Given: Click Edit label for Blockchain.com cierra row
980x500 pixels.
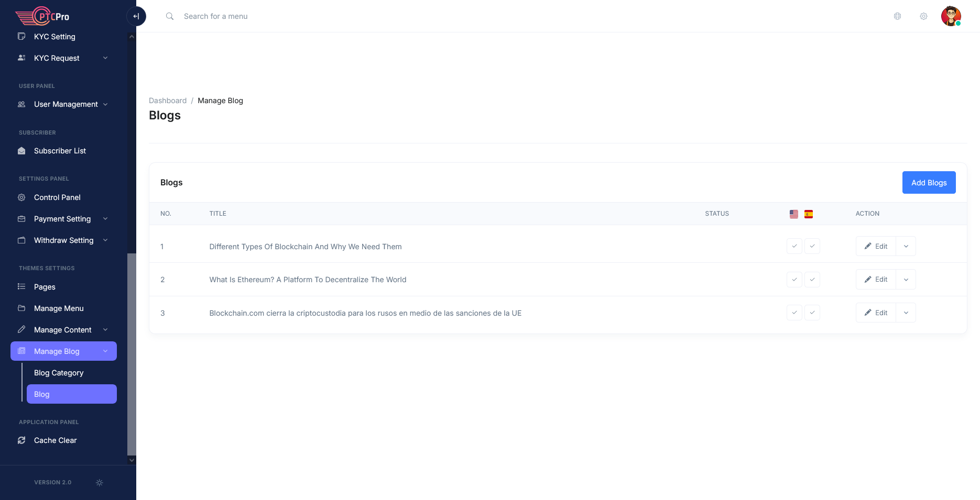Looking at the screenshot, I should point(881,313).
